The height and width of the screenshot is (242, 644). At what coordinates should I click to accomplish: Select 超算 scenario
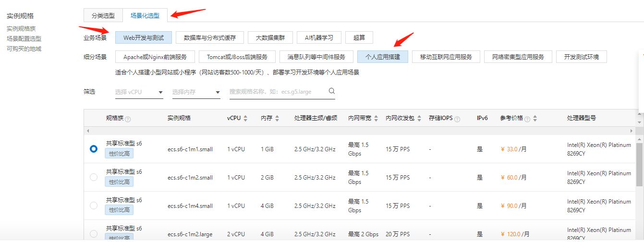tap(359, 37)
